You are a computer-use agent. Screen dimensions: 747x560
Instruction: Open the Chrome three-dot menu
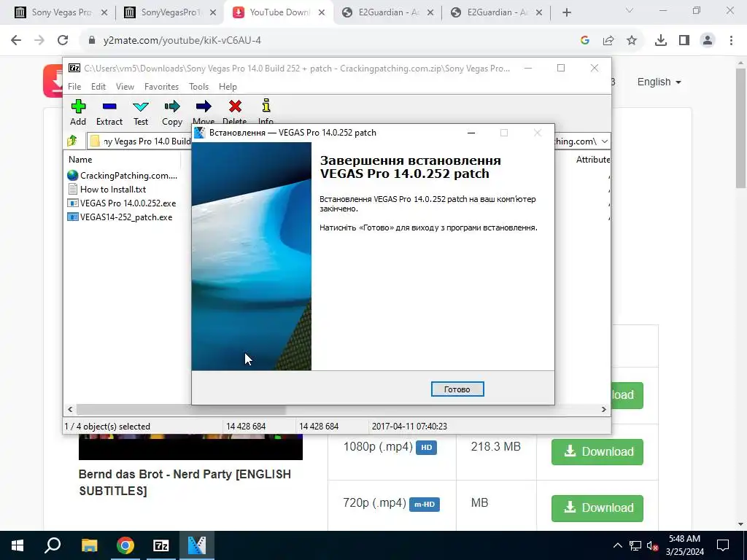click(x=731, y=41)
